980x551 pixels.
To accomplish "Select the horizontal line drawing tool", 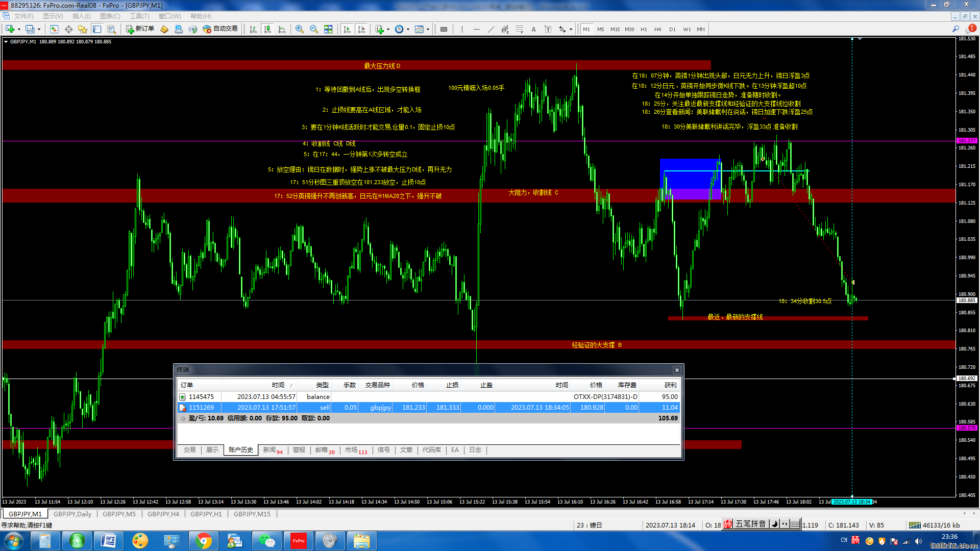I will tap(477, 29).
